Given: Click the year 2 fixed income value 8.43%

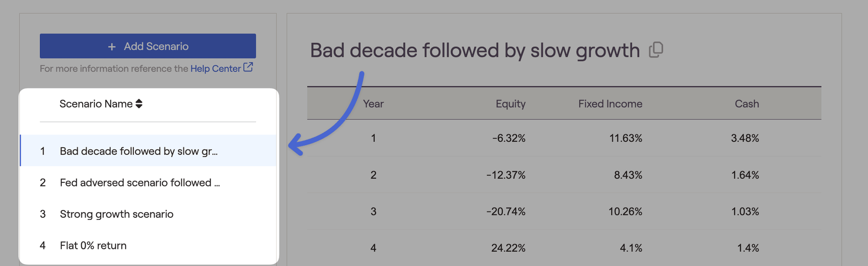Looking at the screenshot, I should point(628,175).
